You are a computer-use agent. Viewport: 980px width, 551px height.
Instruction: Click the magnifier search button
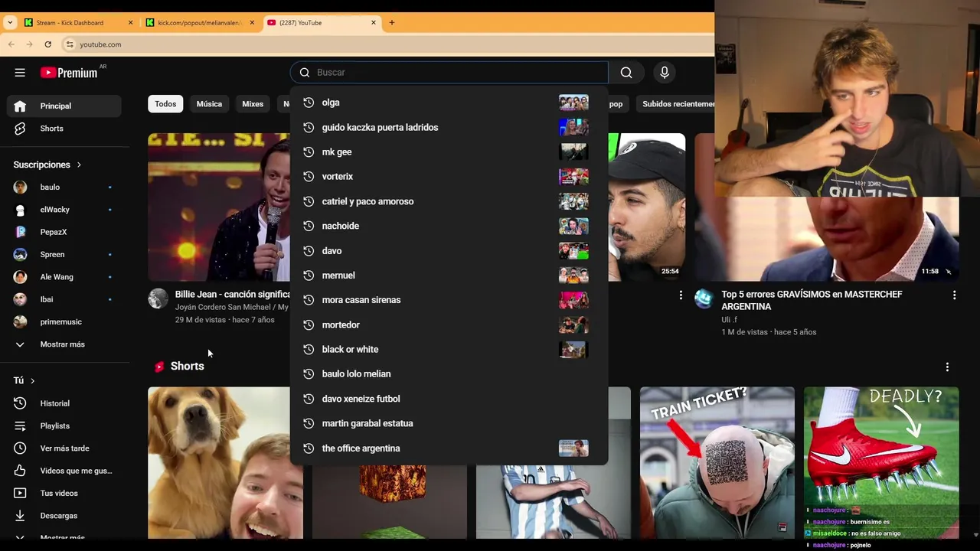[626, 73]
